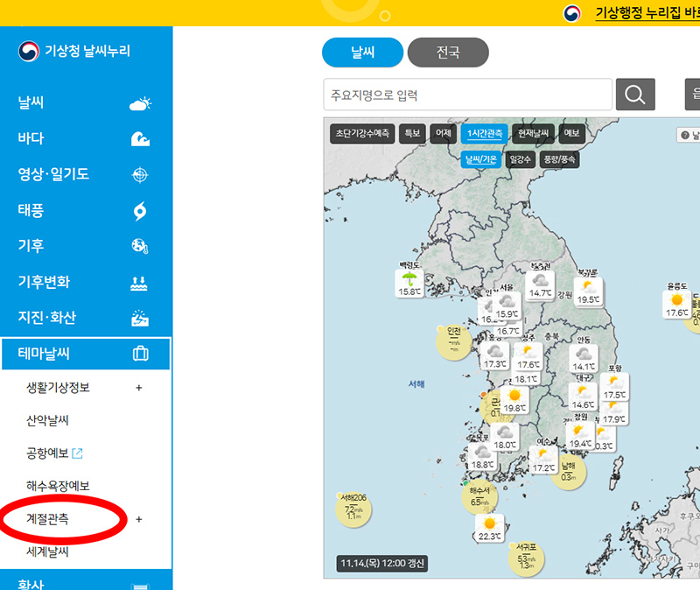Collapse the 테마날씨 sidebar menu
The height and width of the screenshot is (590, 700).
[x=86, y=354]
